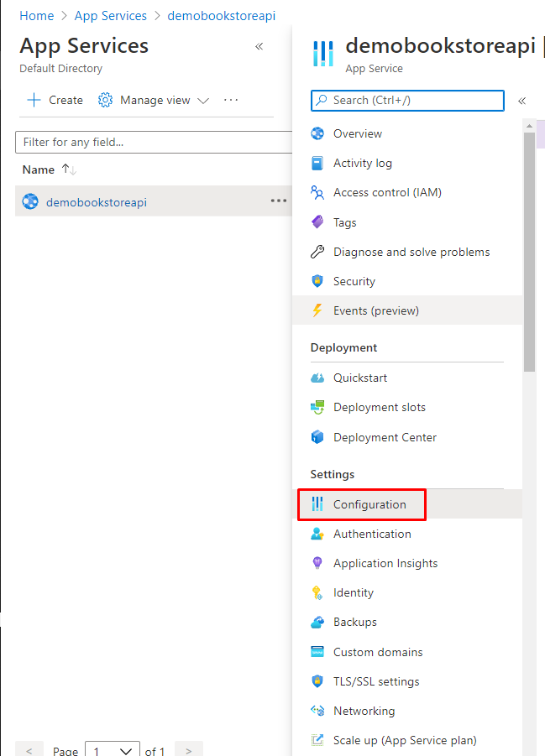
Task: Click the Configuration sliders icon
Action: point(317,503)
